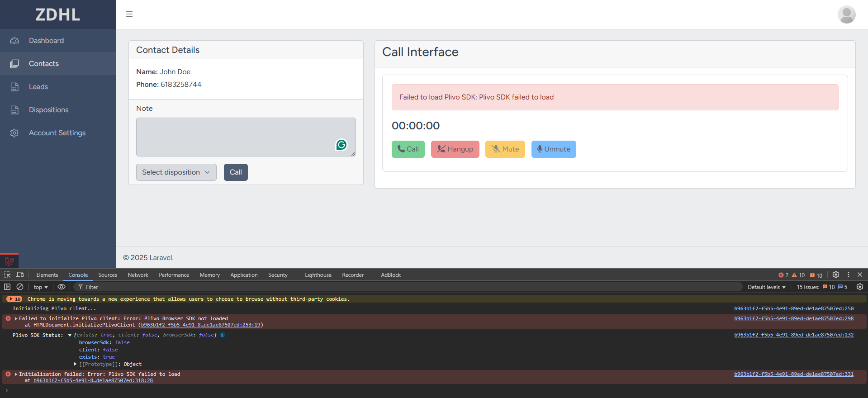Open source link ending in :250
Screen dimensions: 868x398
coord(794,308)
